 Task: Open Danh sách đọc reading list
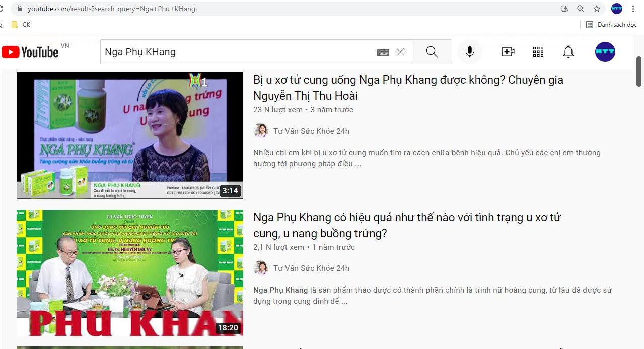coord(612,24)
